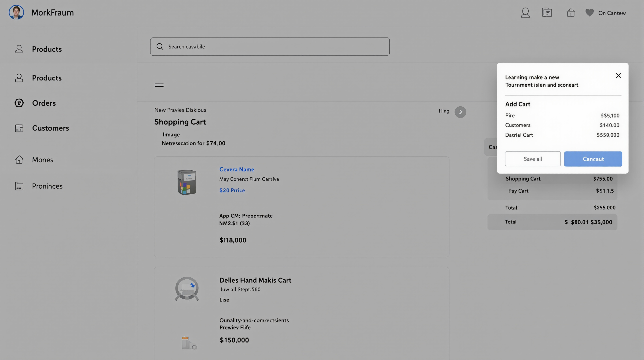Click the Customers icon in sidebar
Viewport: 644px width, 360px height.
[x=19, y=128]
